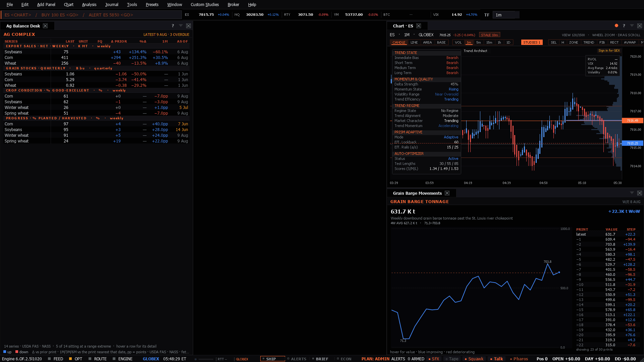Select CANDLE chart style
This screenshot has height=362, width=644.
click(x=399, y=43)
